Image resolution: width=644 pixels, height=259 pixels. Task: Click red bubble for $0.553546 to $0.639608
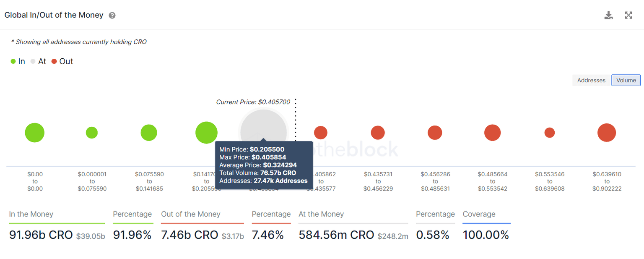point(550,133)
